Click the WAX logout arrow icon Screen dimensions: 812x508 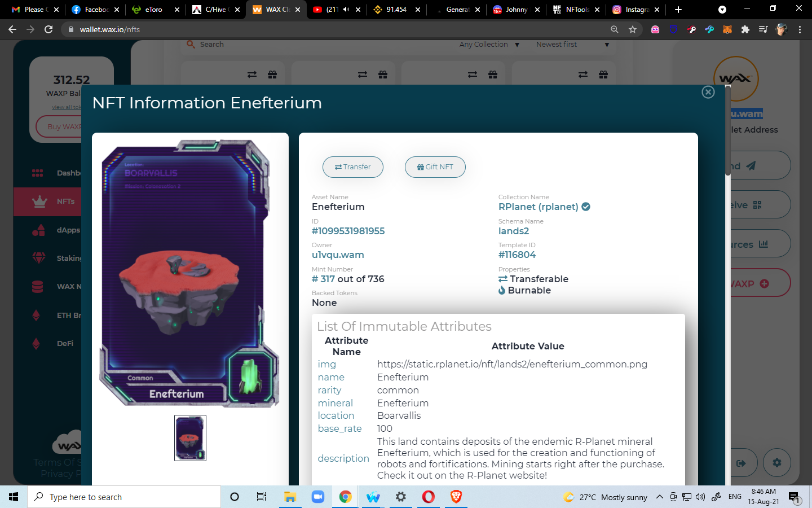741,463
